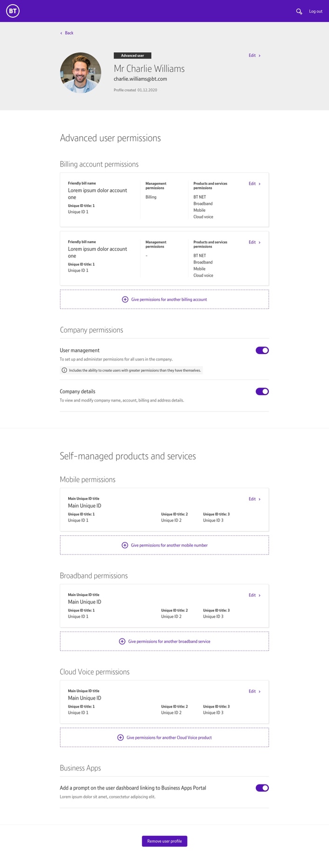This screenshot has height=868, width=329.
Task: Turn off the Company details toggle
Action: [262, 391]
